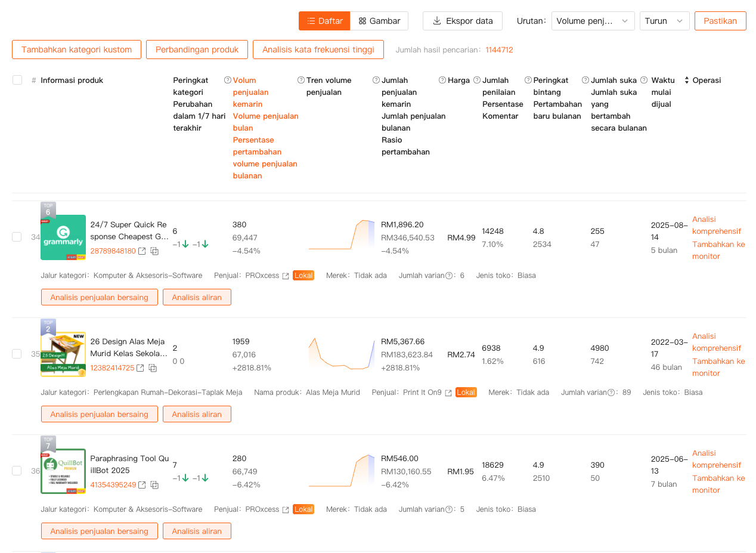
Task: Click Alas Meja Murid sales trend chart
Action: 342,354
